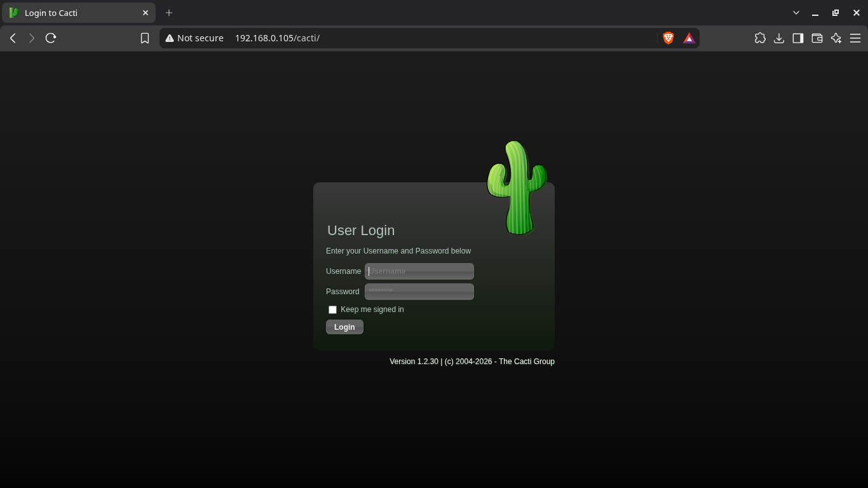Click the Enter your Username and Password text

[398, 251]
